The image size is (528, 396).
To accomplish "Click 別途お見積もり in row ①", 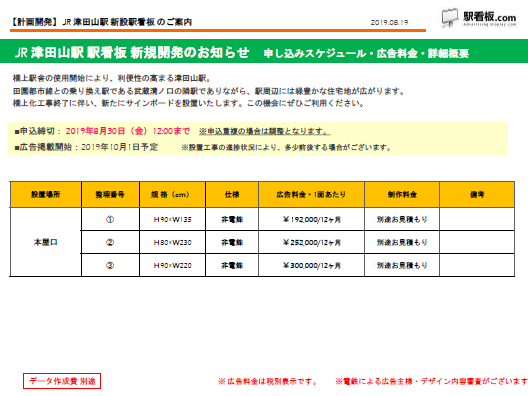I will click(x=402, y=220).
